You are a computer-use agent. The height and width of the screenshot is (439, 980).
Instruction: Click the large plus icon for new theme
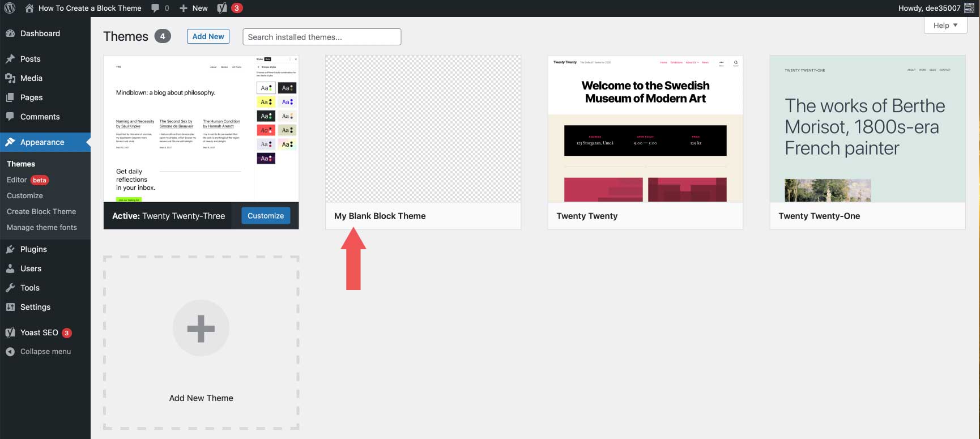[201, 329]
